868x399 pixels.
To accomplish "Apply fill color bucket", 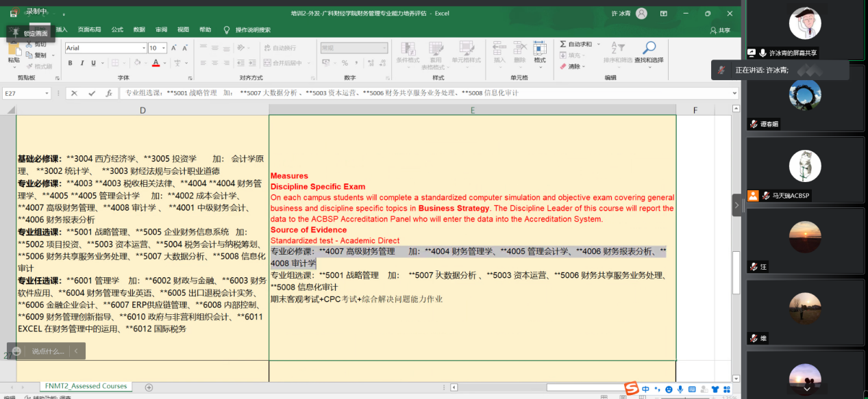I will pos(137,63).
